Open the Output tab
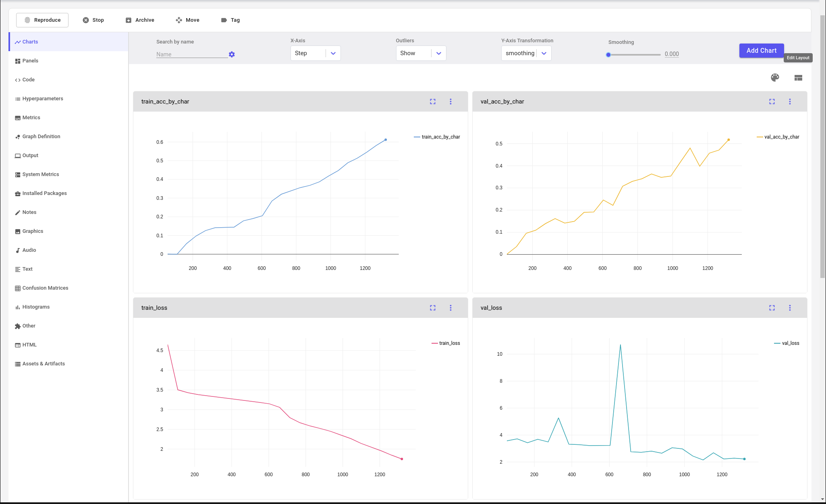The image size is (826, 504). pos(68,156)
